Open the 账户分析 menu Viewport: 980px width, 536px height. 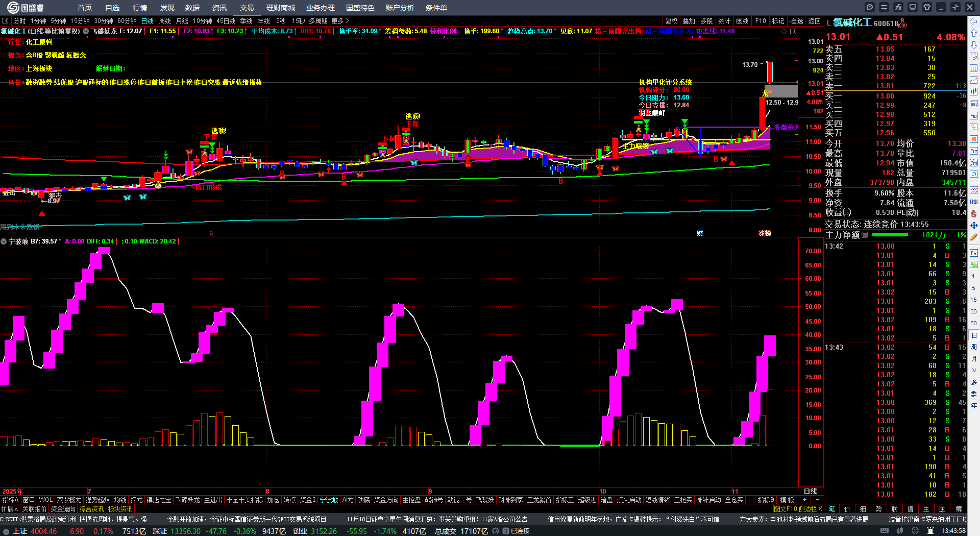(400, 8)
